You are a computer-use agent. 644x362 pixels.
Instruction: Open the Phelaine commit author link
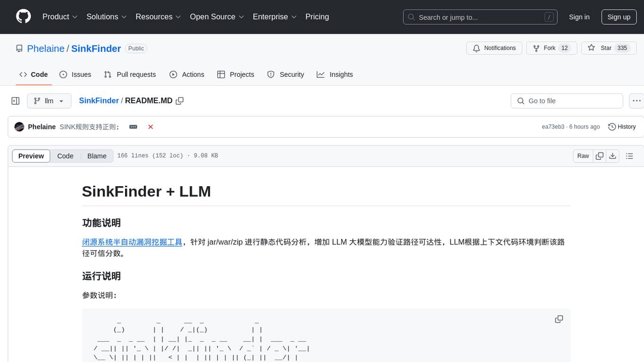pyautogui.click(x=42, y=127)
